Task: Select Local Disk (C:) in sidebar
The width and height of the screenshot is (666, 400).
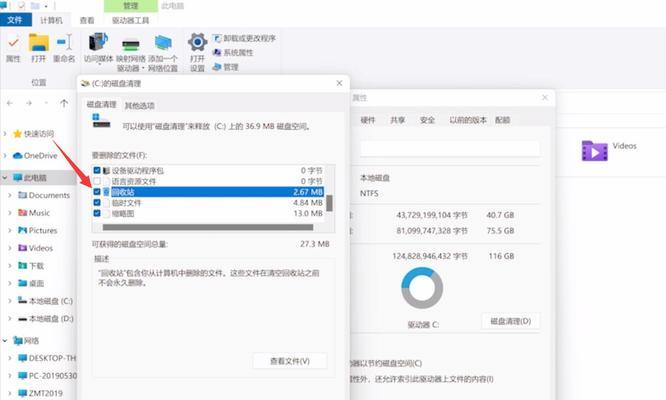Action: (45, 301)
